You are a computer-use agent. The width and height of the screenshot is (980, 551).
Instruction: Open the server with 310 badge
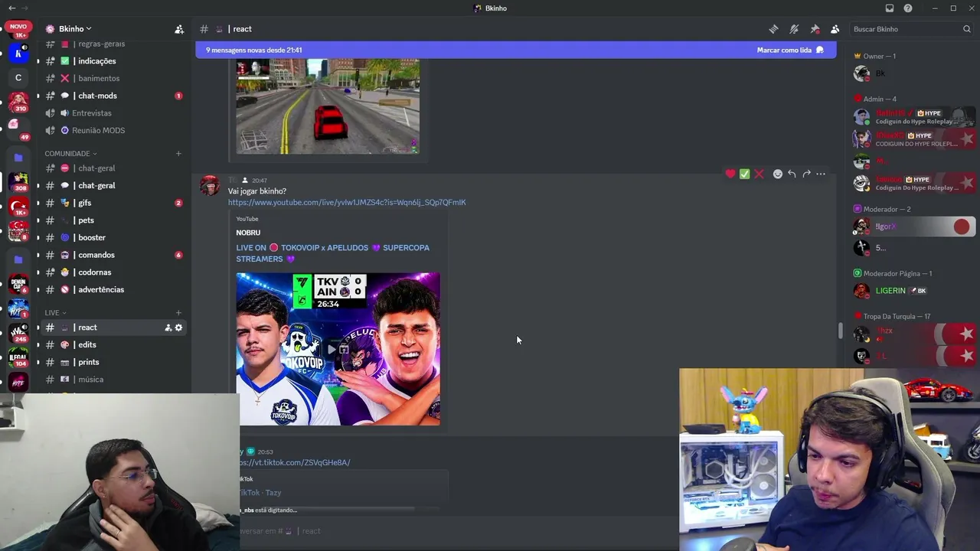[18, 102]
